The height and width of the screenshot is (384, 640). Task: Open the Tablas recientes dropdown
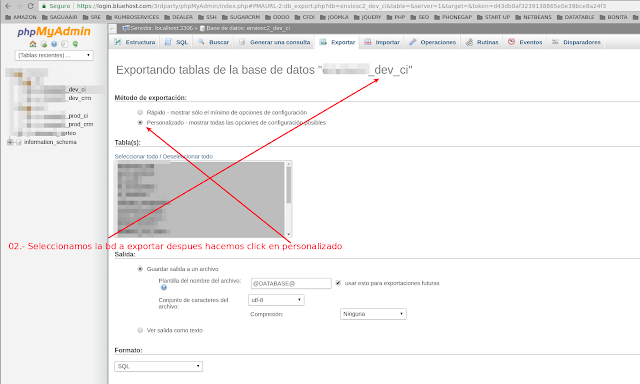[54, 55]
